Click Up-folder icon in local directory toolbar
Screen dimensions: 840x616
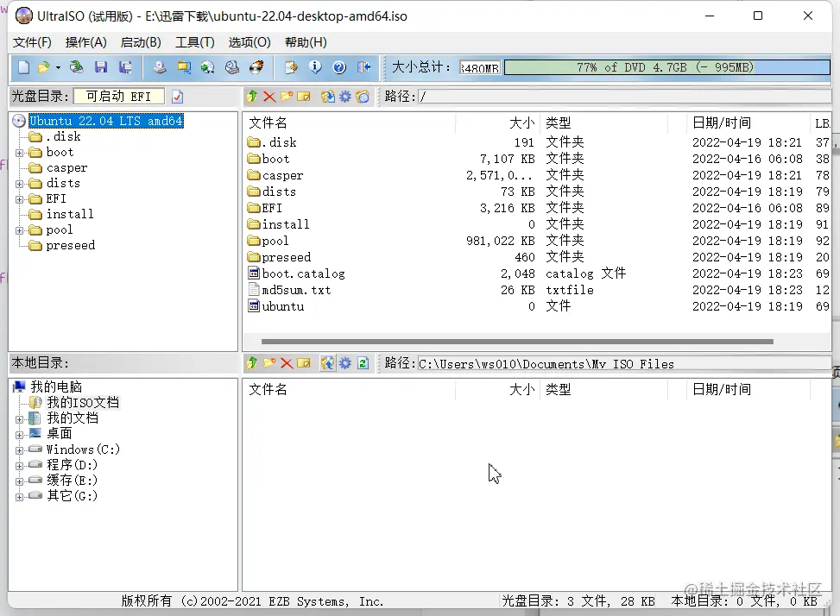coord(252,363)
